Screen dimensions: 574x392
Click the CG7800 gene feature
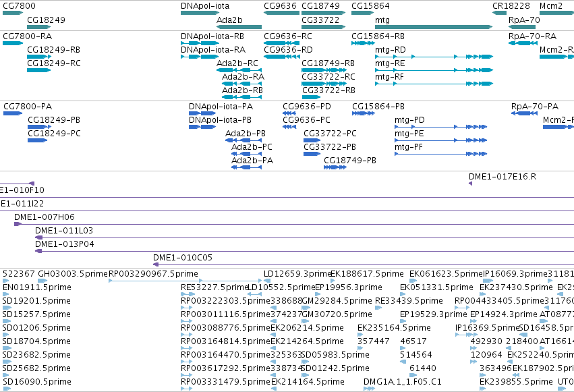click(13, 13)
